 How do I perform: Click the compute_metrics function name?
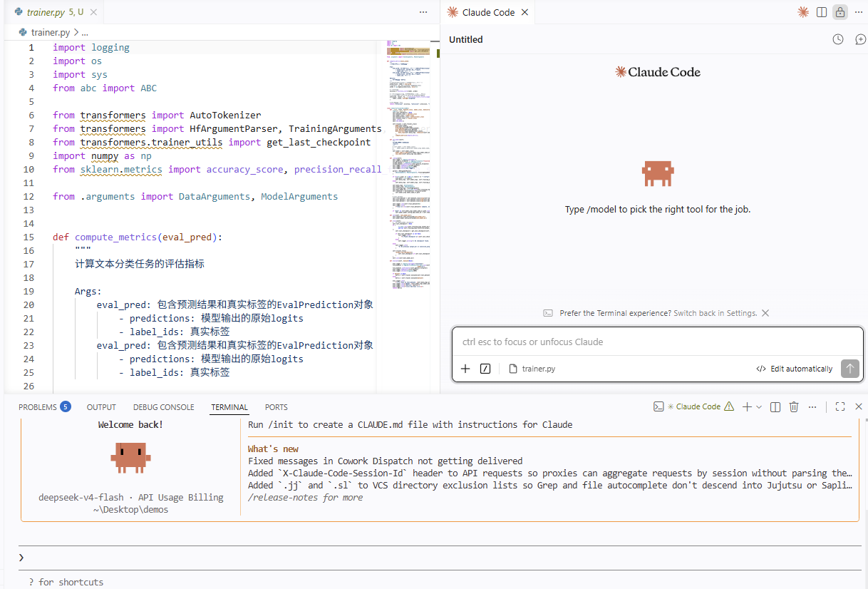(x=116, y=237)
